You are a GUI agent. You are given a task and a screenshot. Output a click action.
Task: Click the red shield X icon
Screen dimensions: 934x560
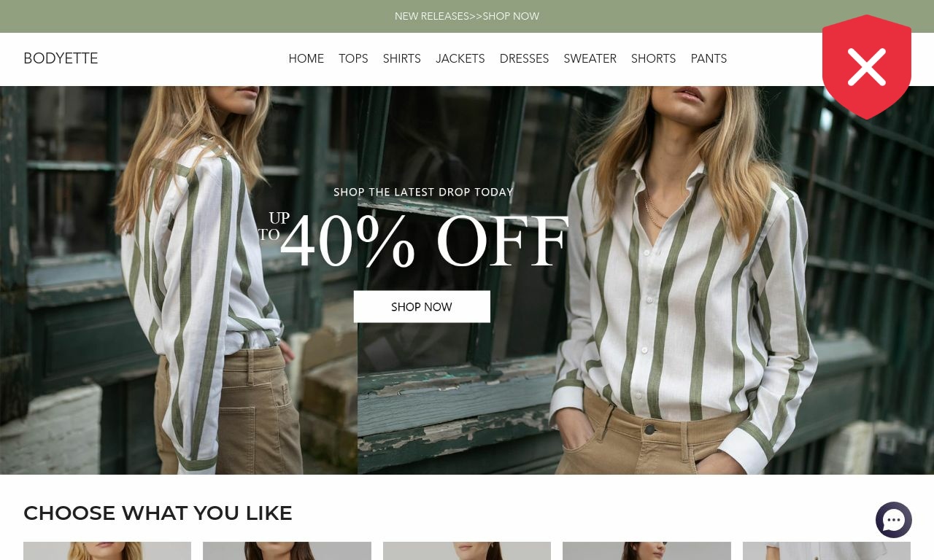[867, 66]
